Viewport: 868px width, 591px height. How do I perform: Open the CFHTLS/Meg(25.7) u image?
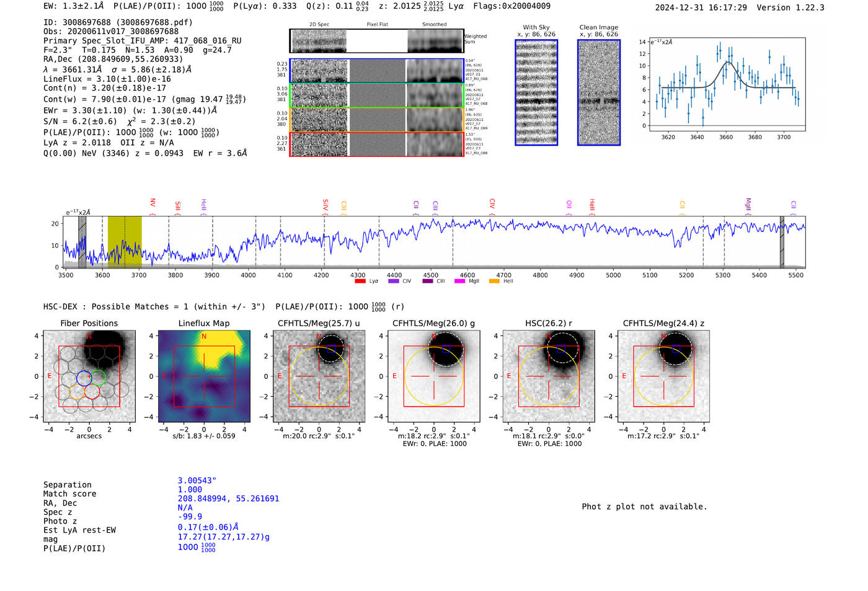tap(319, 376)
